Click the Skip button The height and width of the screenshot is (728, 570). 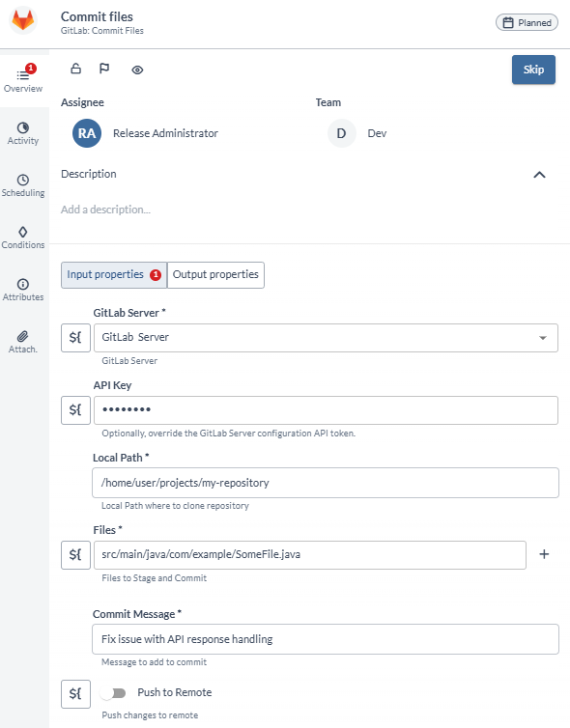[533, 70]
